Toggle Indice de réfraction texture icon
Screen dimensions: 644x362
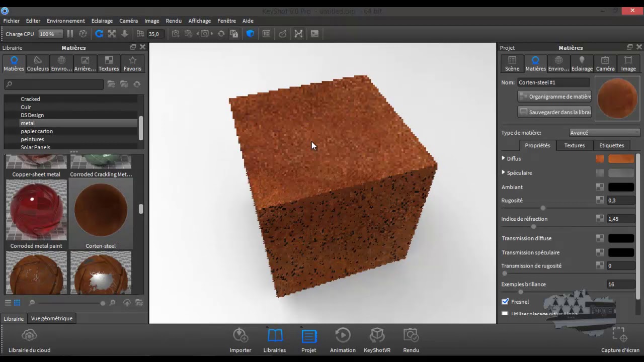coord(600,219)
